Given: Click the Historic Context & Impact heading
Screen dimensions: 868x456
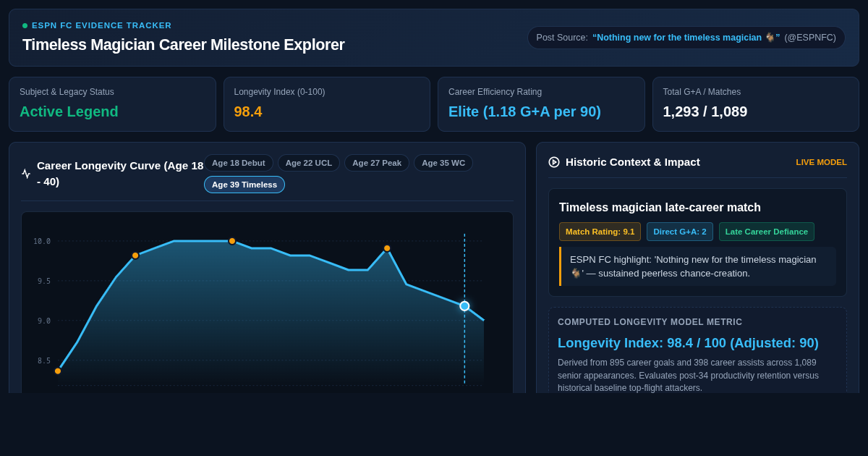Looking at the screenshot, I should (x=633, y=162).
